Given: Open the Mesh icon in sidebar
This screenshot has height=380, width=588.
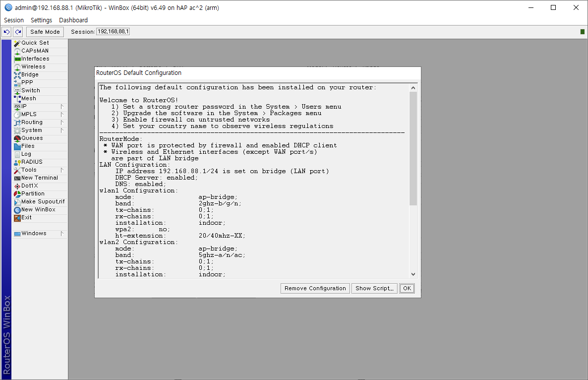Looking at the screenshot, I should pyautogui.click(x=17, y=99).
